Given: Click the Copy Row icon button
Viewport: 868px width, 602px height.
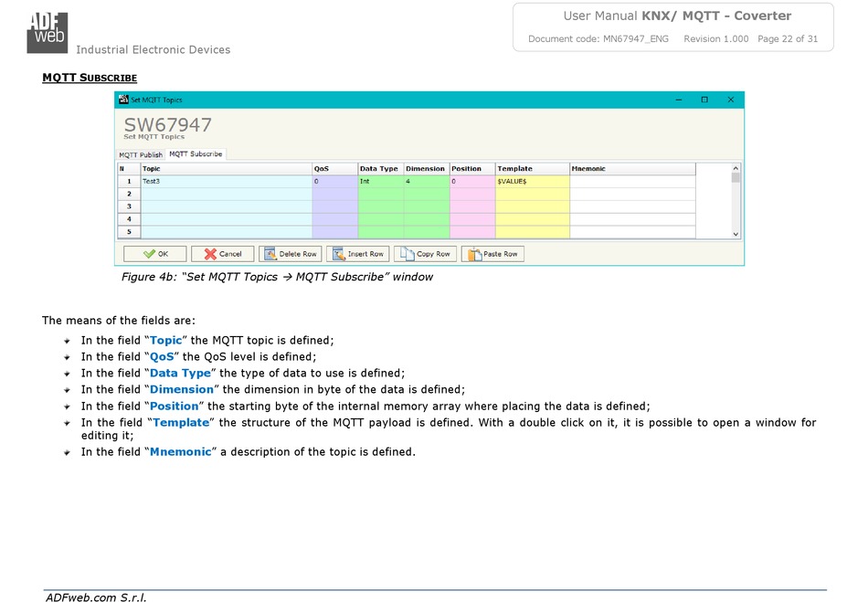Looking at the screenshot, I should tap(425, 254).
